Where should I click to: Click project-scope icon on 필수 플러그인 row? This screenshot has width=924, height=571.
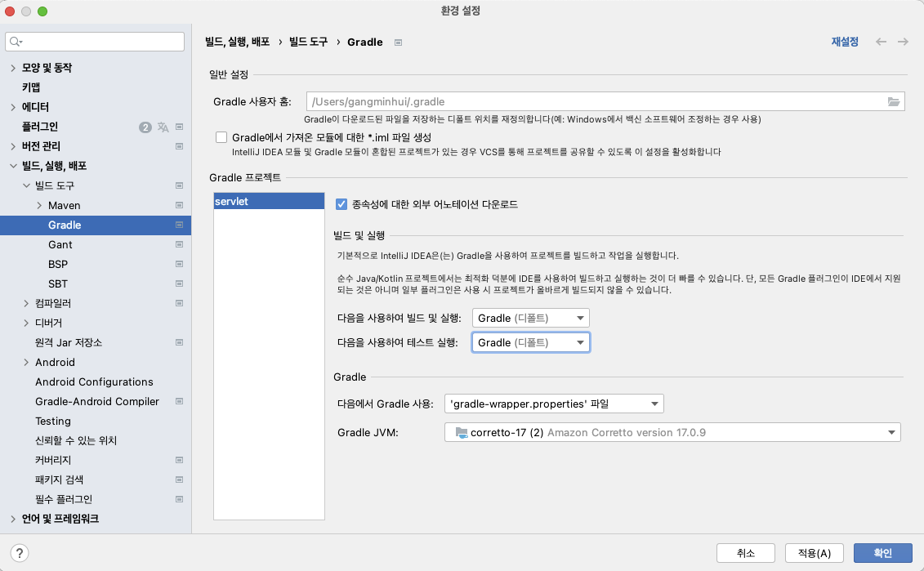(x=179, y=499)
